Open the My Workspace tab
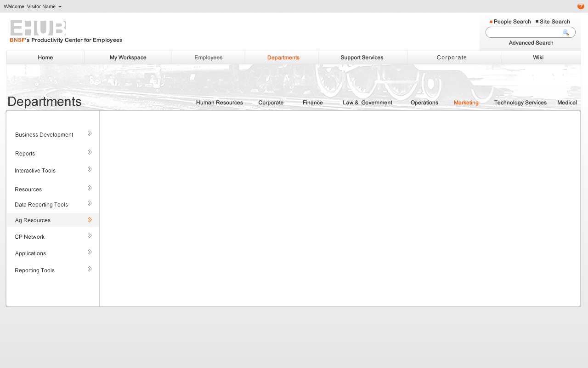Image resolution: width=588 pixels, height=368 pixels. [x=128, y=57]
